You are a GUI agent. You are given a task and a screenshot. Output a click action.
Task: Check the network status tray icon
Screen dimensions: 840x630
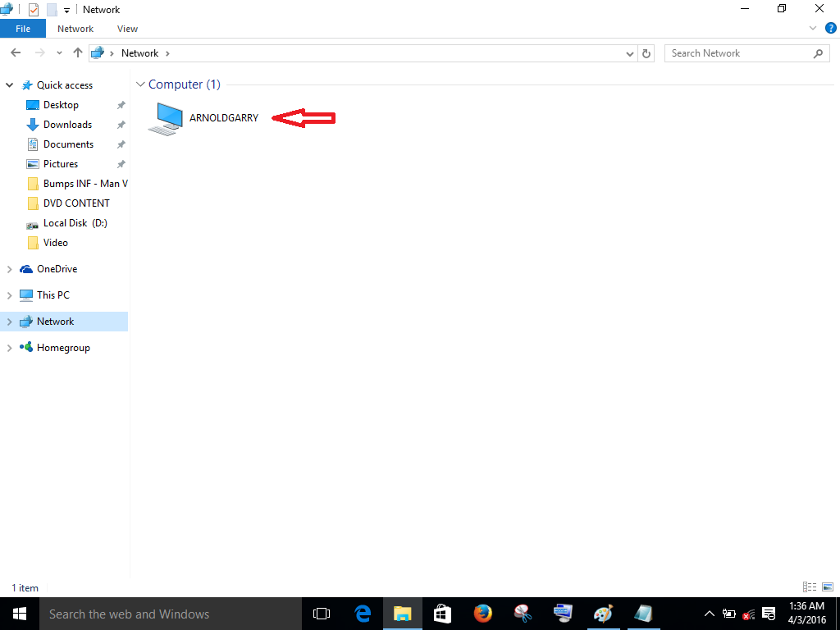747,614
